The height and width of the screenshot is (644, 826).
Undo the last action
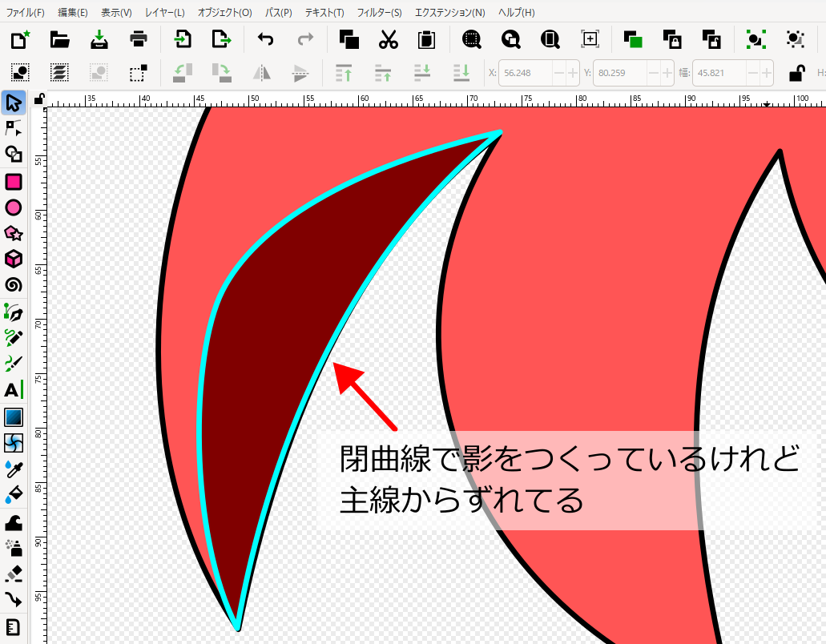point(265,39)
